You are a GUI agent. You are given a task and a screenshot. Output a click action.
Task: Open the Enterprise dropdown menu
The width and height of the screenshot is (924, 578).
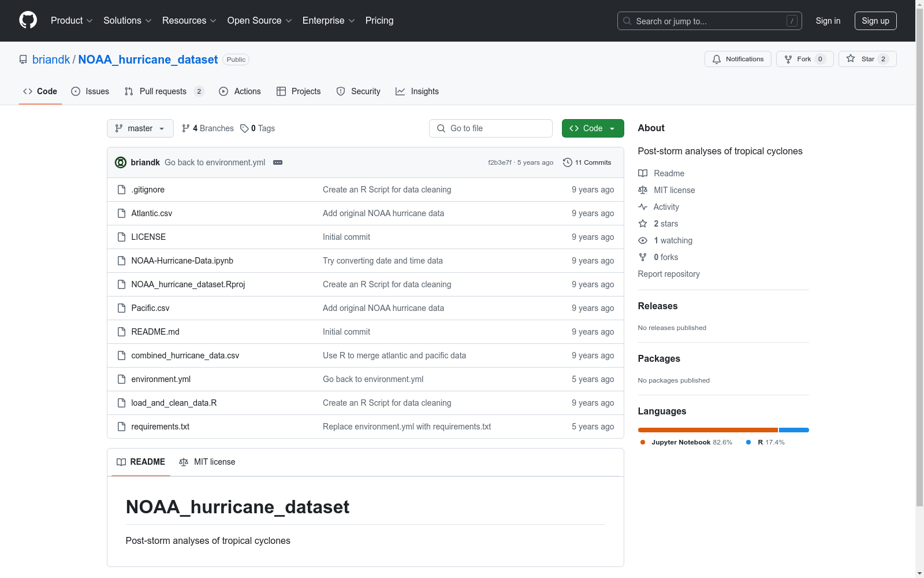click(329, 21)
